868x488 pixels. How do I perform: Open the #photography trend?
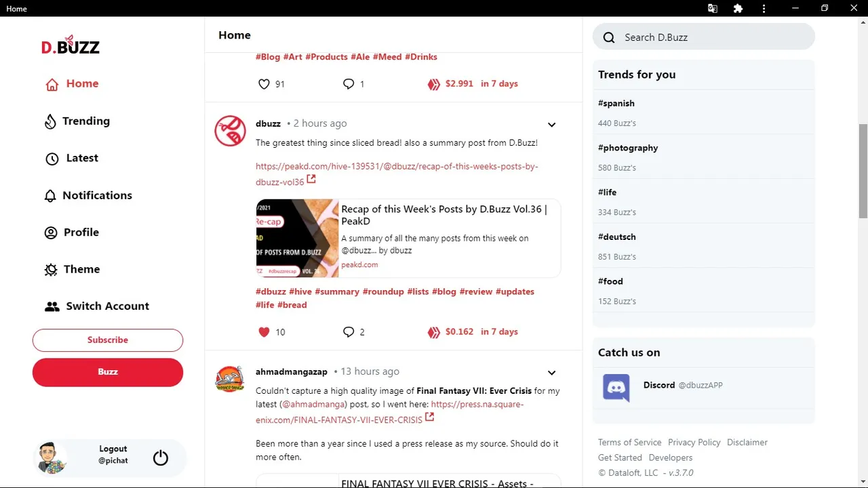tap(628, 148)
